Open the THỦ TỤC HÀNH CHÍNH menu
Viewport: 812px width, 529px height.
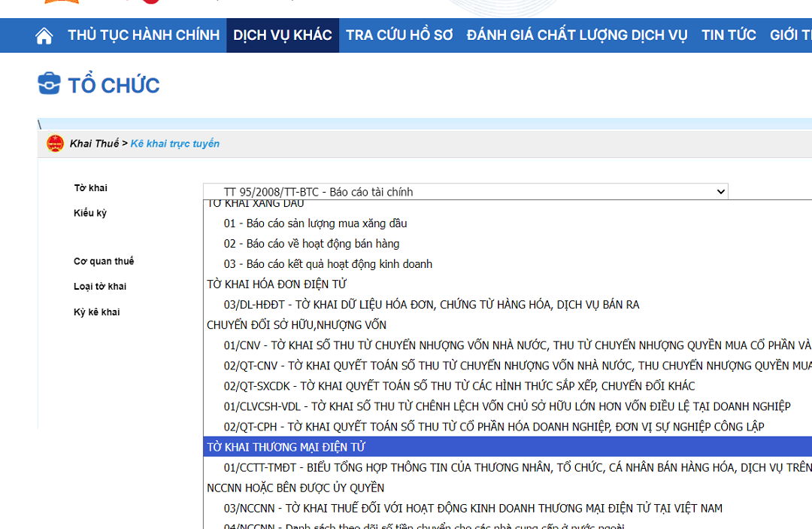[144, 35]
